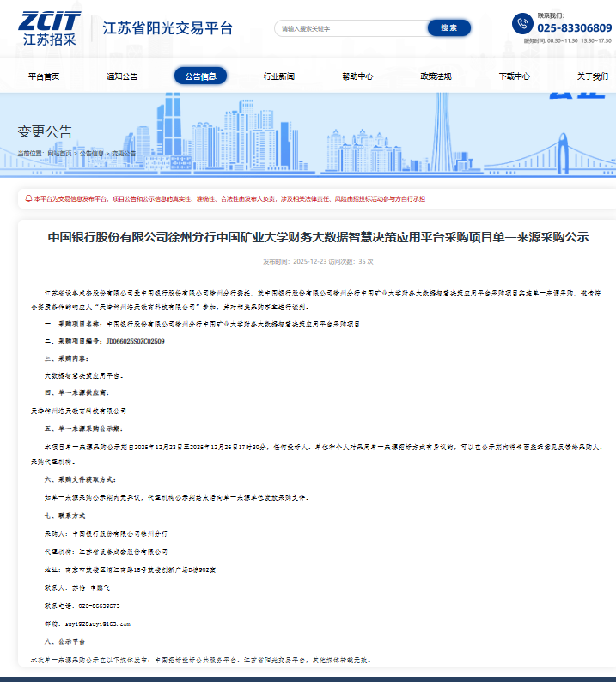
Task: Open the 行业新闻 navigation item
Action: tap(278, 76)
